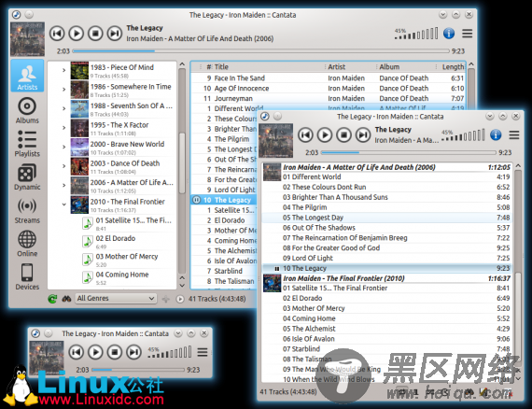Click the play icon beside 41 Tracks

click(x=180, y=299)
